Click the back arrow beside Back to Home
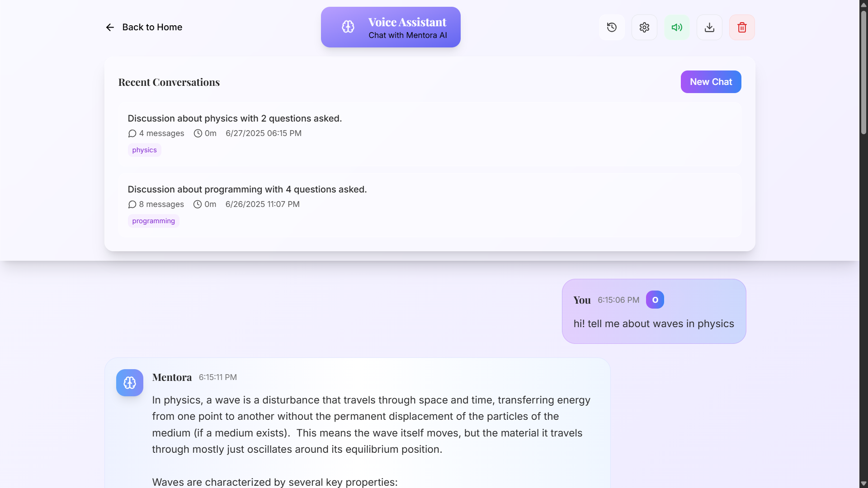This screenshot has width=868, height=488. 110,27
